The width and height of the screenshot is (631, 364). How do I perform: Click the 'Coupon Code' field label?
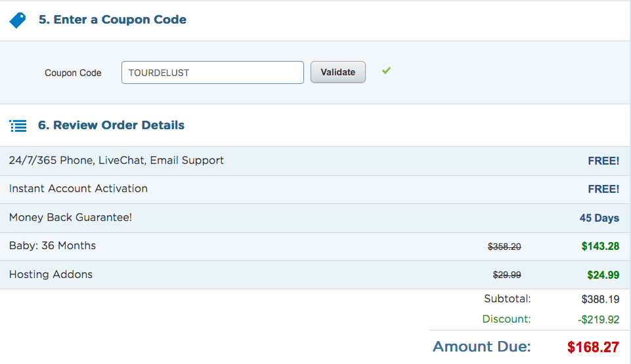[73, 73]
